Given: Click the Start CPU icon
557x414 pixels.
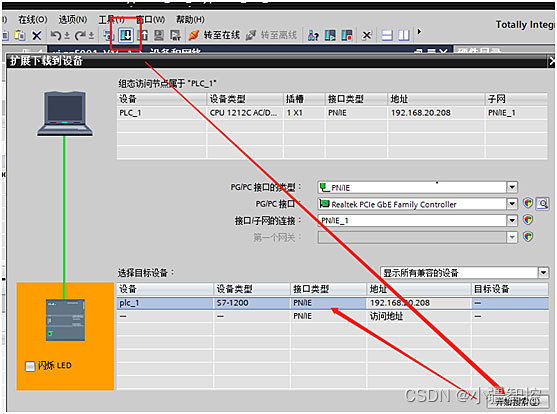Looking at the screenshot, I should coord(330,35).
